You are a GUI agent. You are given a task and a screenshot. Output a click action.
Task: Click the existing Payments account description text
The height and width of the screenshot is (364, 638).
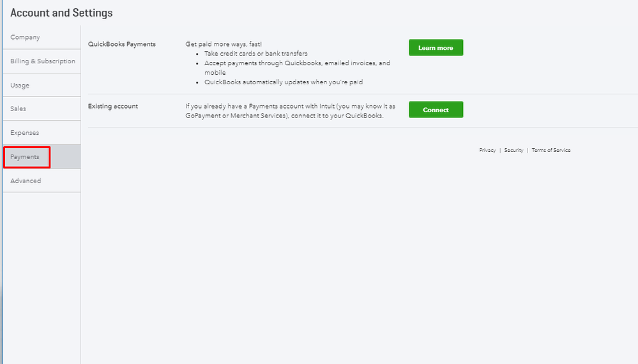[290, 110]
